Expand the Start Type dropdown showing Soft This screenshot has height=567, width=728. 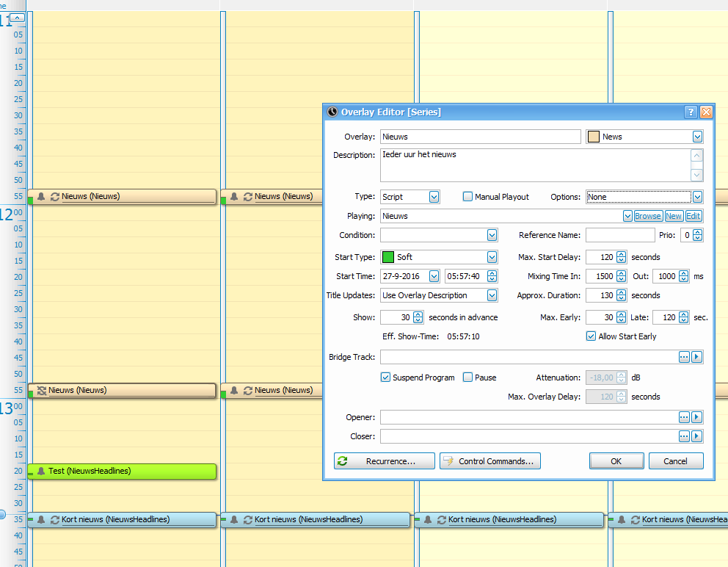click(x=492, y=257)
